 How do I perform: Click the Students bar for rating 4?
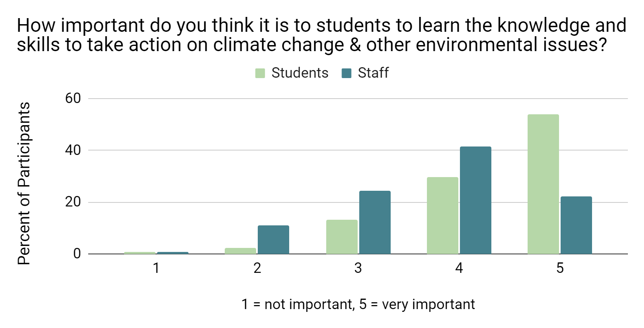click(442, 215)
